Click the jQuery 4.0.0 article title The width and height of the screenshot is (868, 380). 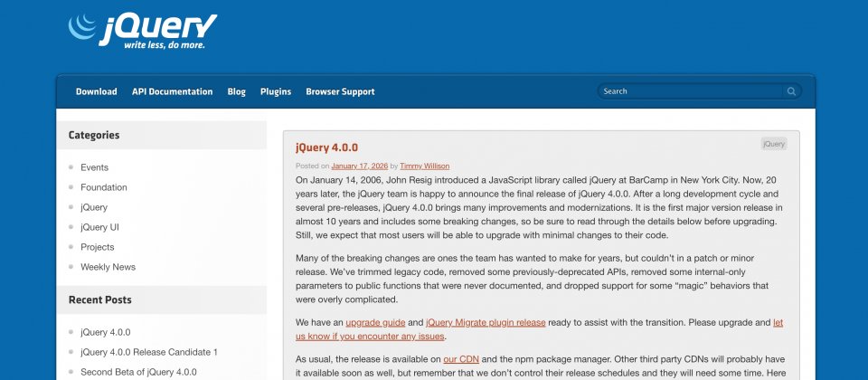[x=326, y=147]
